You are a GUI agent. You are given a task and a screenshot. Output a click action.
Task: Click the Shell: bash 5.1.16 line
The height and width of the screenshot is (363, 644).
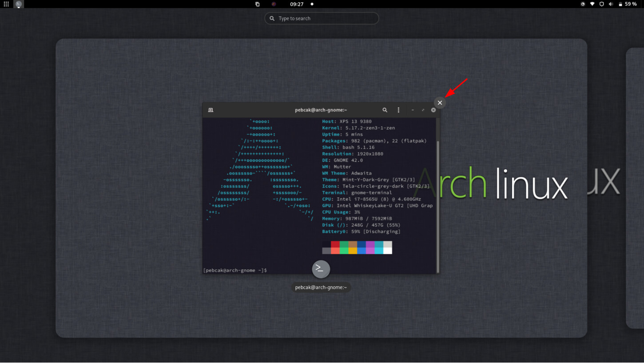pyautogui.click(x=348, y=148)
